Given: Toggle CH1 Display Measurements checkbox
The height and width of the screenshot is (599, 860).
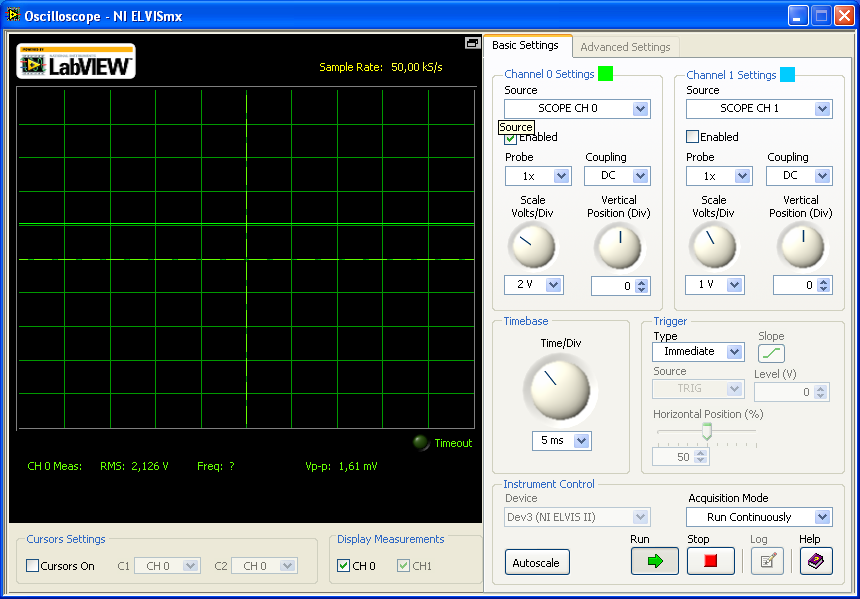Looking at the screenshot, I should click(404, 566).
